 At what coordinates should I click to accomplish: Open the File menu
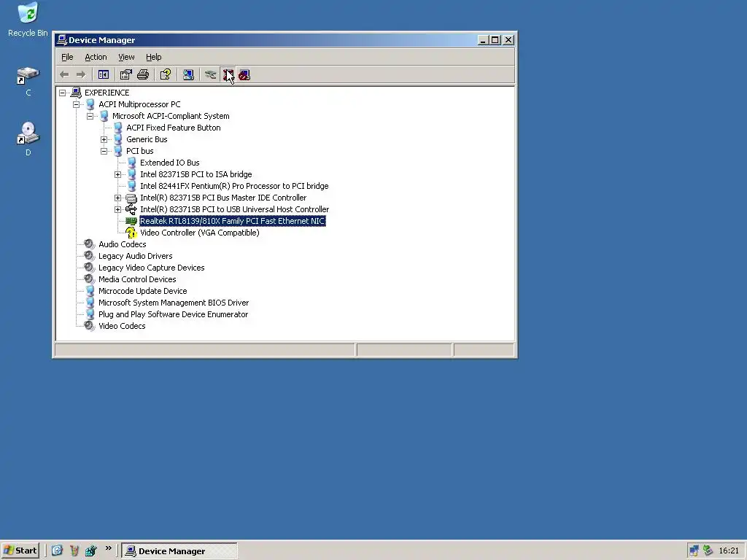click(x=67, y=57)
